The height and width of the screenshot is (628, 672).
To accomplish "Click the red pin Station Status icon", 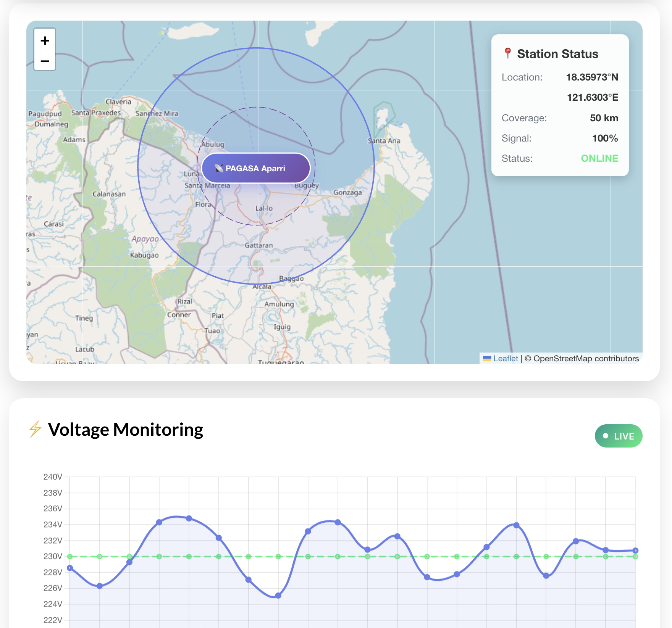I will (x=507, y=53).
